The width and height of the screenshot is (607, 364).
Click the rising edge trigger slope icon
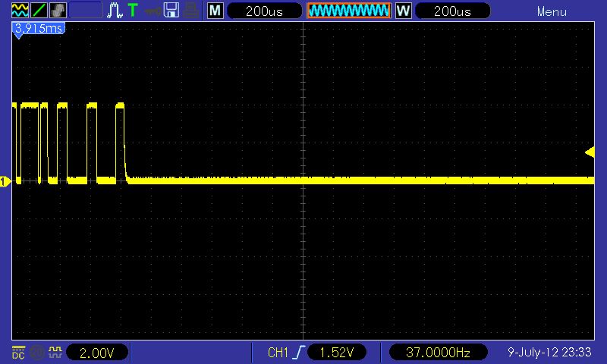[298, 352]
